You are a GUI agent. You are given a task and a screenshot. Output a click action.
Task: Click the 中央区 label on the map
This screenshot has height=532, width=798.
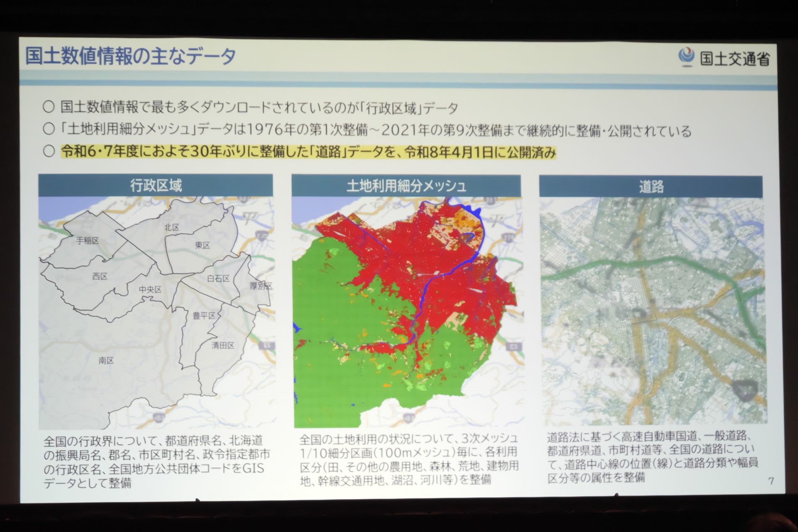tap(150, 290)
